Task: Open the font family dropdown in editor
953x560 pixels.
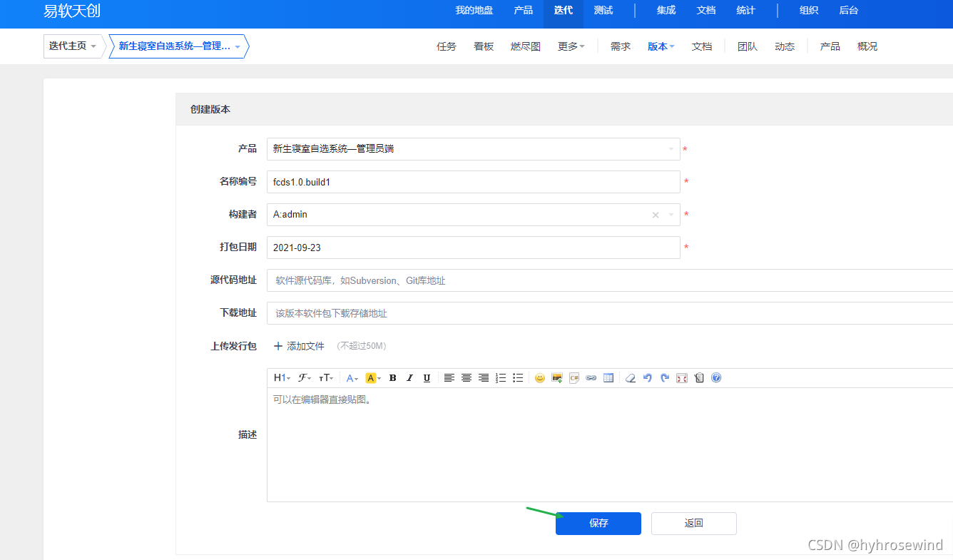Action: 305,378
